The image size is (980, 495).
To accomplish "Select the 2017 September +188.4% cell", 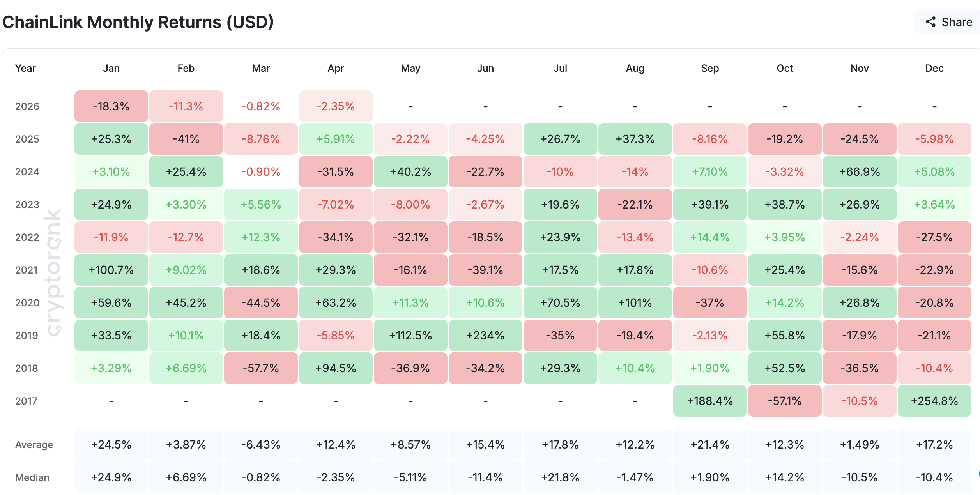I will (x=710, y=401).
